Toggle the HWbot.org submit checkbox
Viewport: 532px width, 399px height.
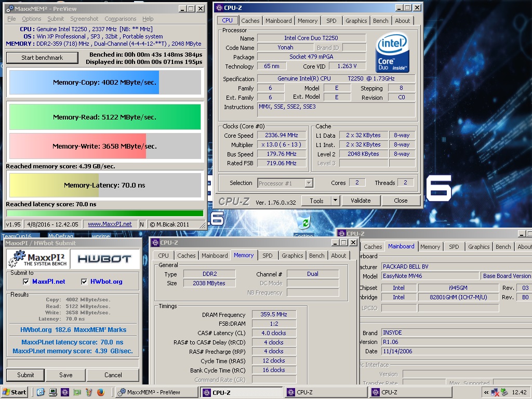tap(84, 282)
